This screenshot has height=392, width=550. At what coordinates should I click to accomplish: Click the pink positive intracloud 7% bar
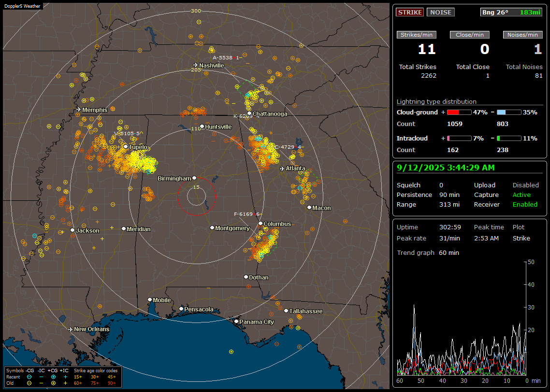tap(459, 139)
